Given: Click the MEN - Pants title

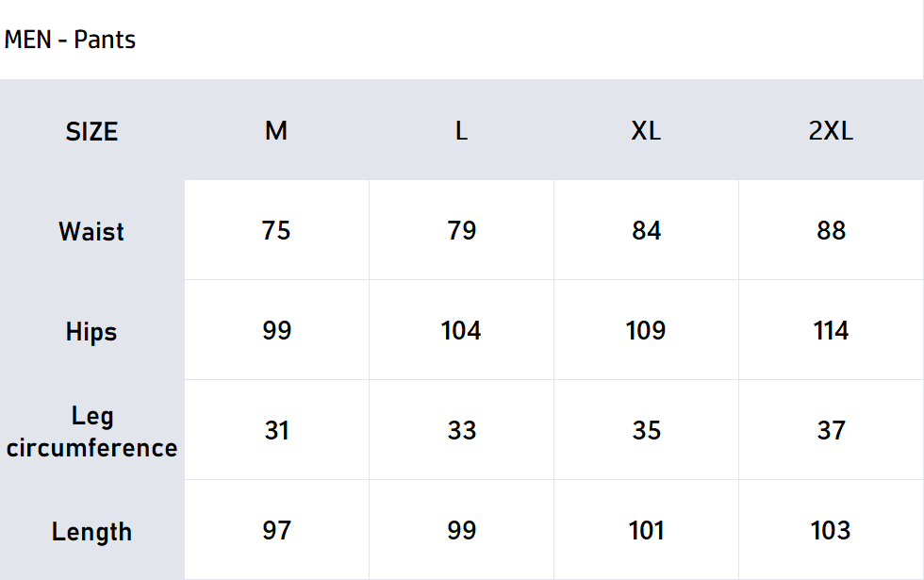Looking at the screenshot, I should point(71,40).
